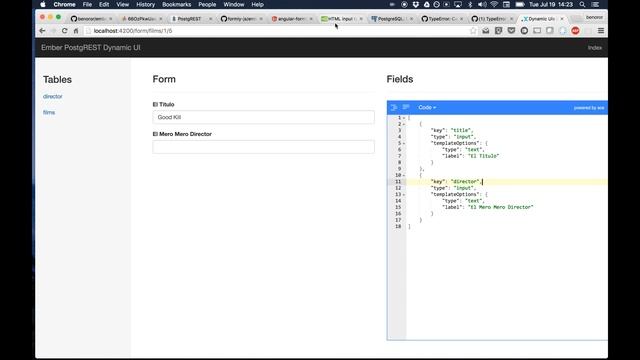Focus the El Titulo input field
640x360 pixels.
click(x=263, y=117)
